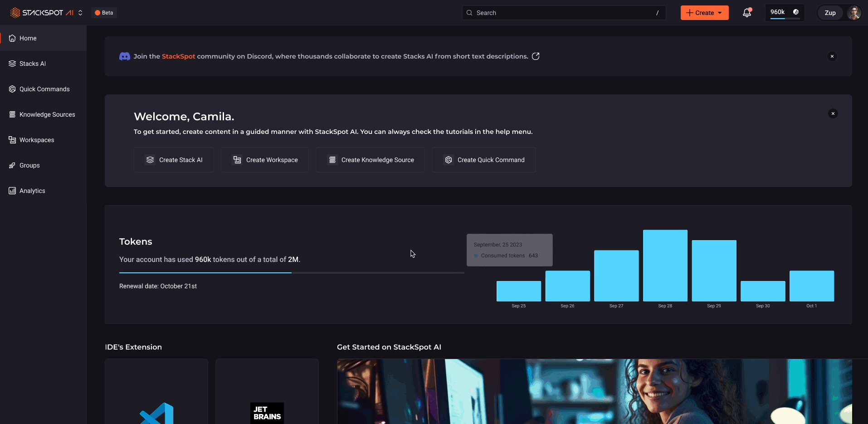
Task: Open the workspace switcher chevron beside StackSpot logo
Action: [80, 13]
